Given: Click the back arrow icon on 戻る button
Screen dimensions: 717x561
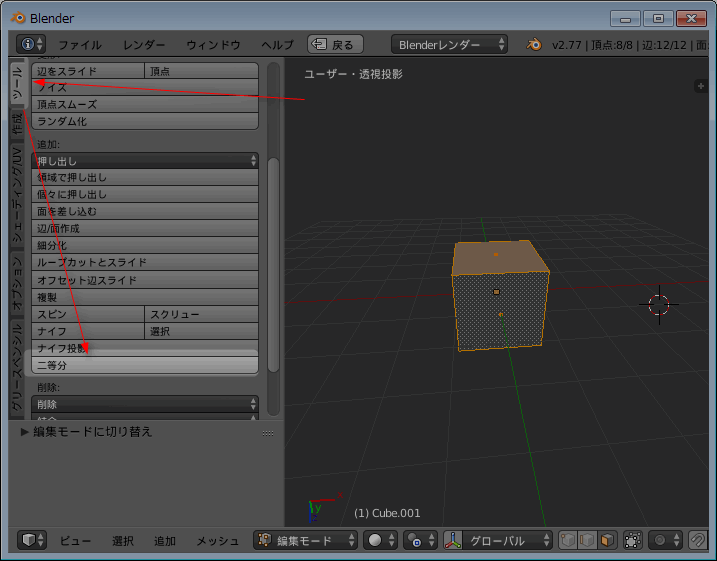Looking at the screenshot, I should coord(319,44).
